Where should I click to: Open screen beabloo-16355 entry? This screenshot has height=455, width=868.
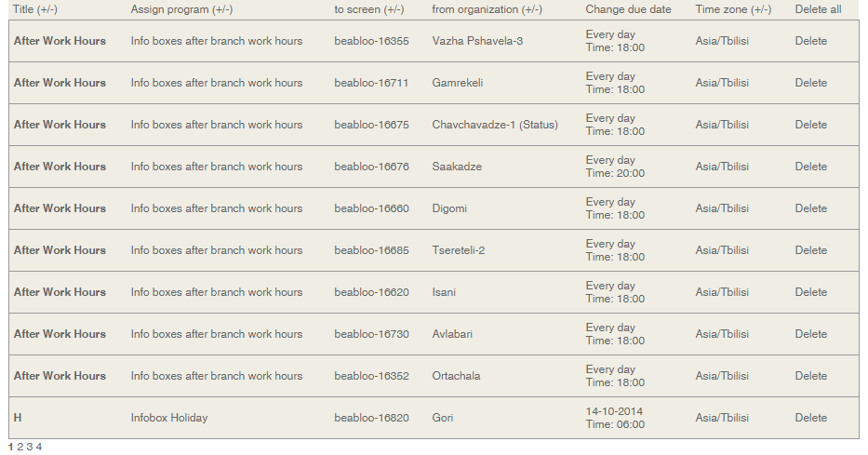tap(371, 41)
